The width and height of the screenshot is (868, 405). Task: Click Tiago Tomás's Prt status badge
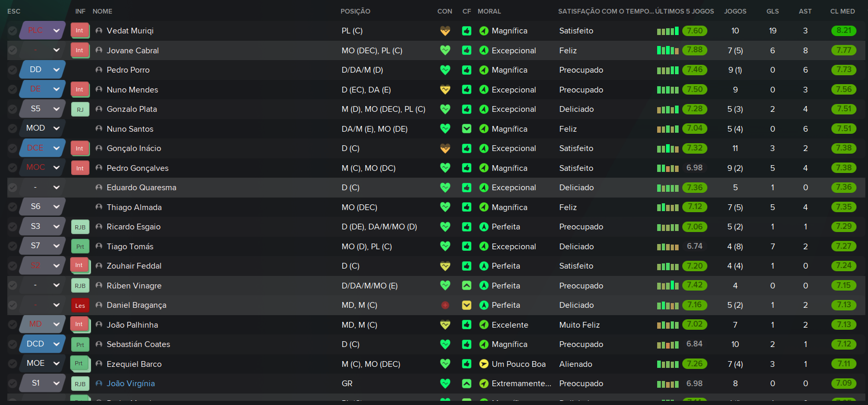80,246
